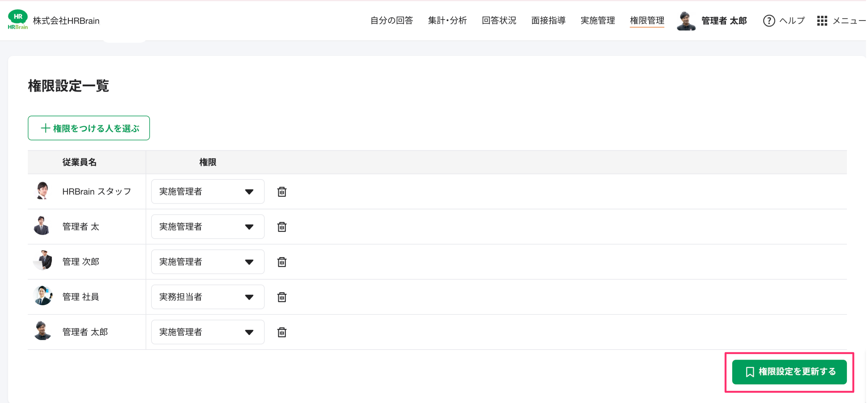Viewport: 868px width, 403px height.
Task: Open the 面接指導 tab
Action: (x=548, y=20)
